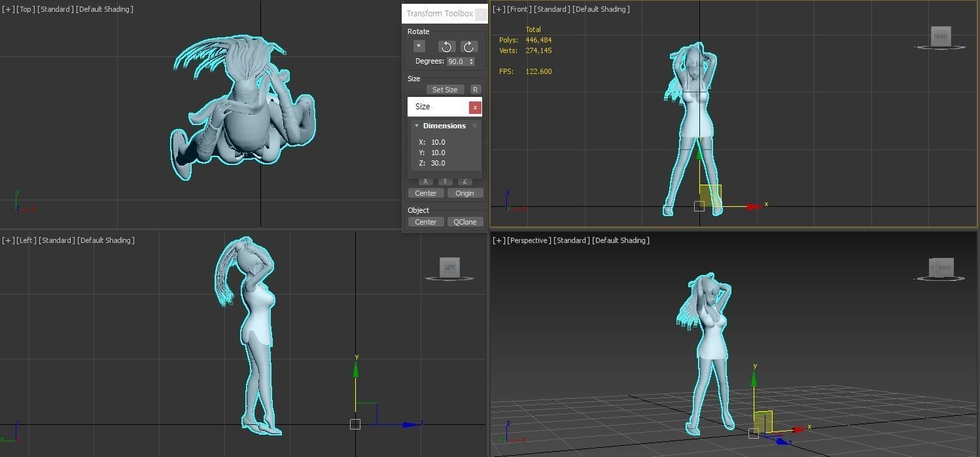Viewport: 980px width, 457px height.
Task: Open the [Perspective] view label menu
Action: click(529, 240)
